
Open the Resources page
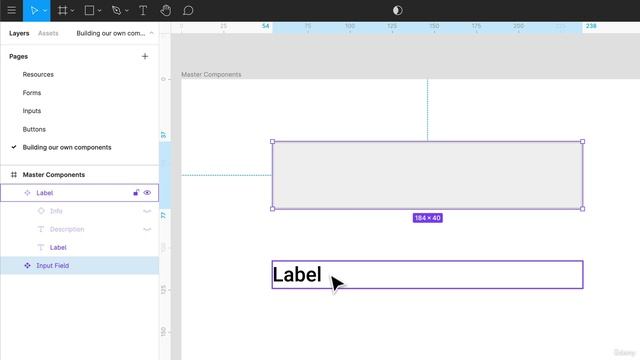[38, 74]
